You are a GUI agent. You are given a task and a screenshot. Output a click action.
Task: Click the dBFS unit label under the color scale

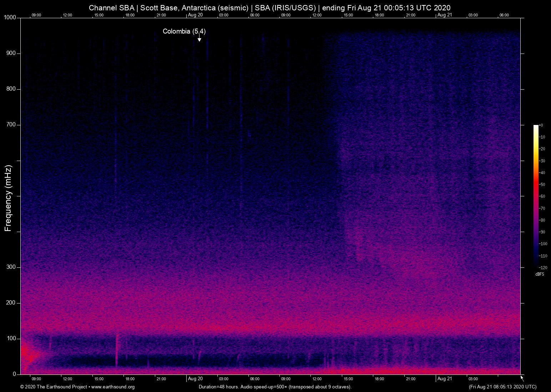coord(540,274)
